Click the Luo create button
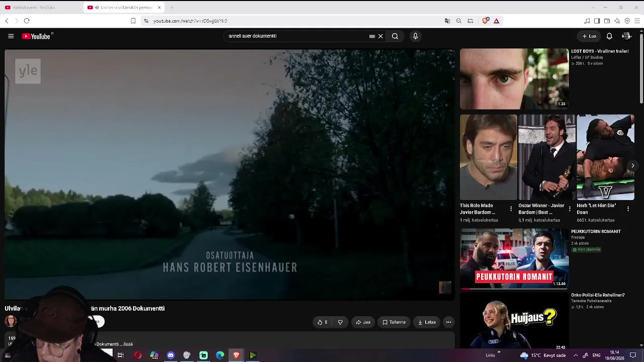Image resolution: width=644 pixels, height=362 pixels. pos(589,36)
